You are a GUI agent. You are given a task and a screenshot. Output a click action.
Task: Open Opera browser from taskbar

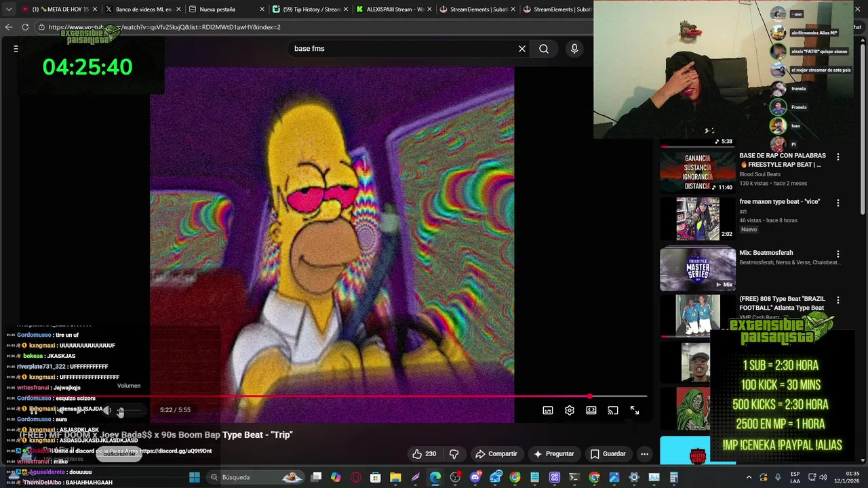(355, 477)
